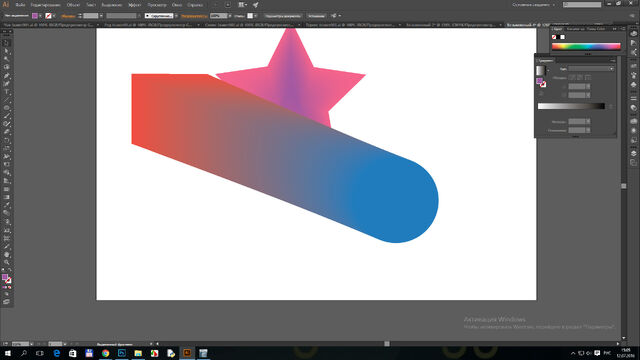Set paint mode to None in the toolbox

point(10,287)
